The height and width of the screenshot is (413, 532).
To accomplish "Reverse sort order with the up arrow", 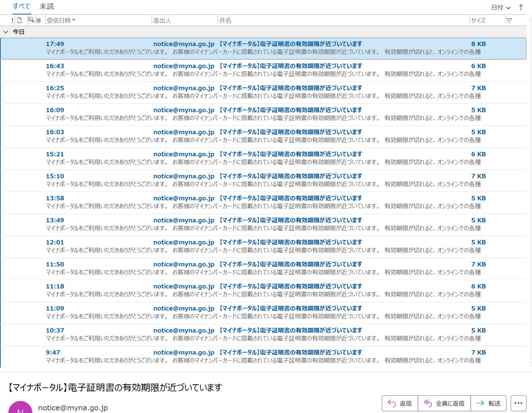I will click(521, 7).
